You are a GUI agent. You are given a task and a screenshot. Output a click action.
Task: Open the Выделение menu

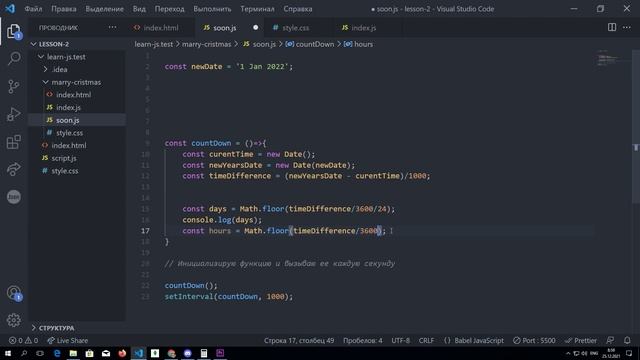pos(104,9)
